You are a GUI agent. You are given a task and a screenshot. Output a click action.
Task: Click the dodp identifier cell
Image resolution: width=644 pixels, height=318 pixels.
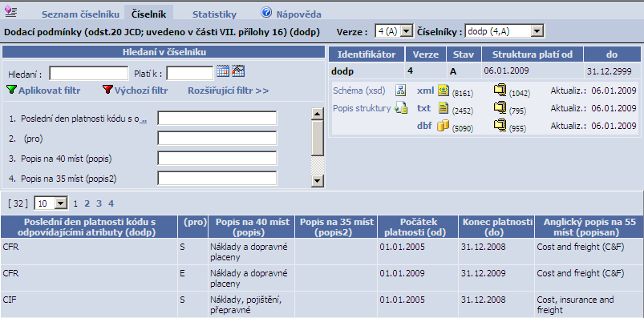click(367, 71)
